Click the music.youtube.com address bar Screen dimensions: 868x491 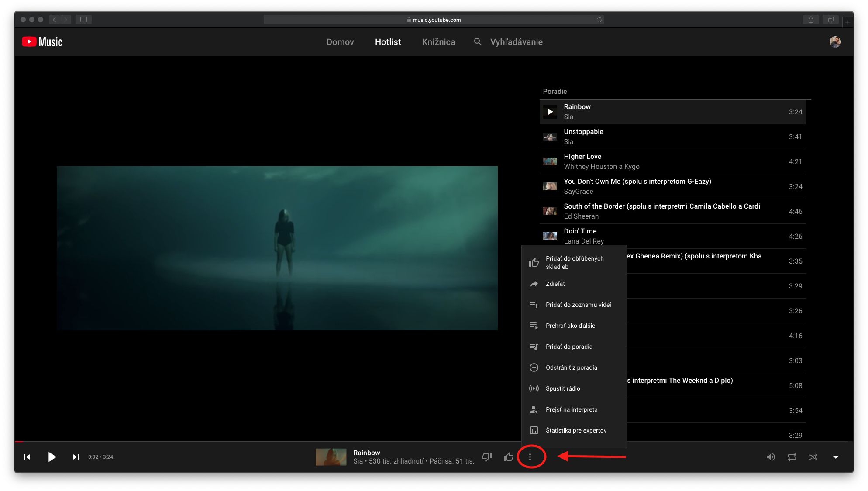tap(434, 20)
